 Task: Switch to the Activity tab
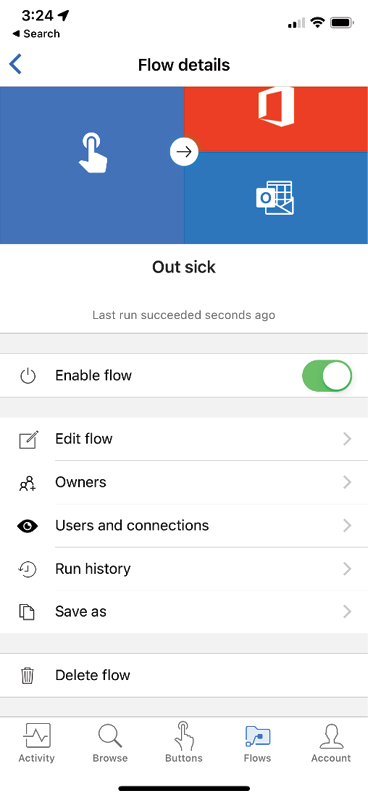37,742
